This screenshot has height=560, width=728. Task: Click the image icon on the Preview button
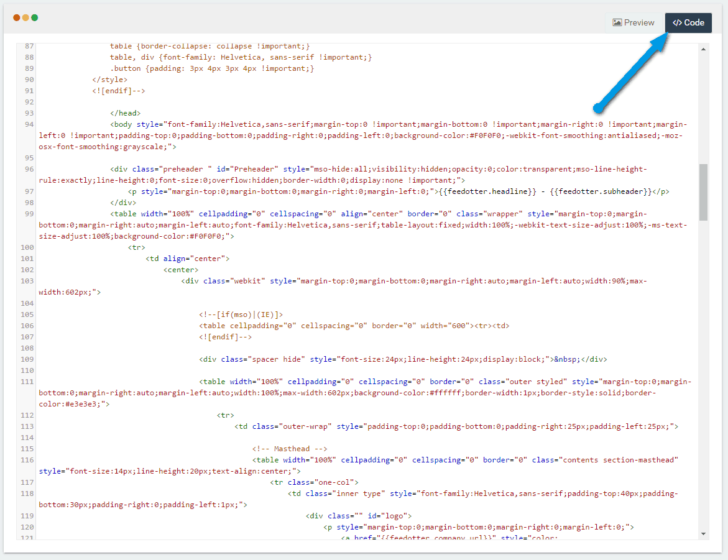[615, 22]
